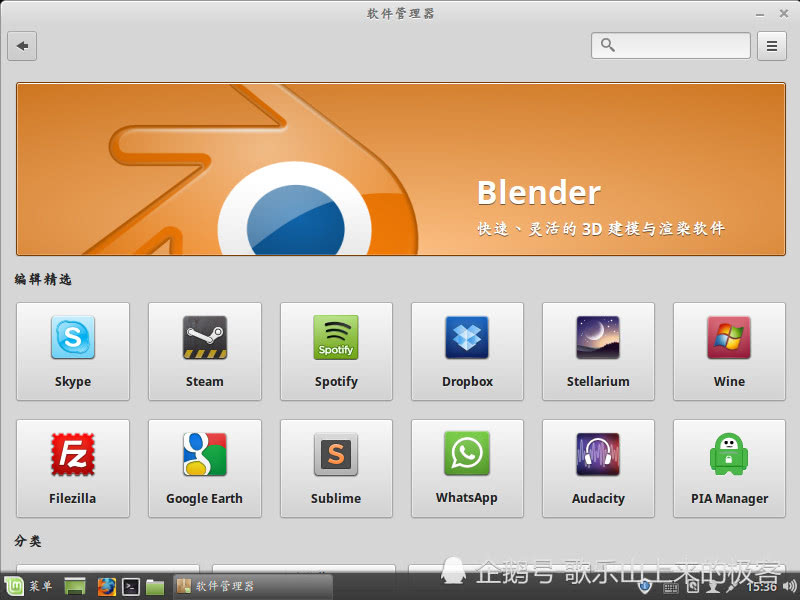This screenshot has height=600, width=800.
Task: Open the Skype app tile
Action: tap(73, 352)
